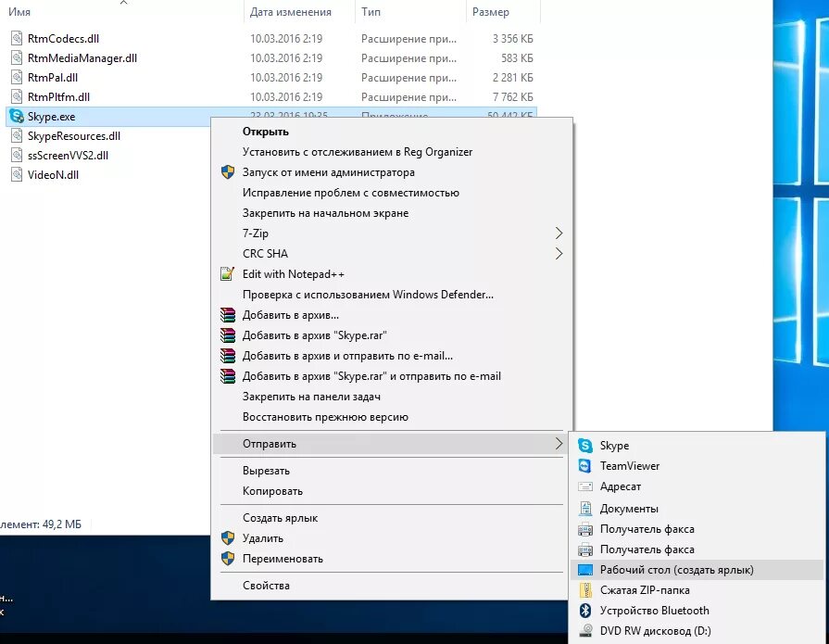Select the SkypeResources.dll file name
This screenshot has width=829, height=644.
click(74, 136)
